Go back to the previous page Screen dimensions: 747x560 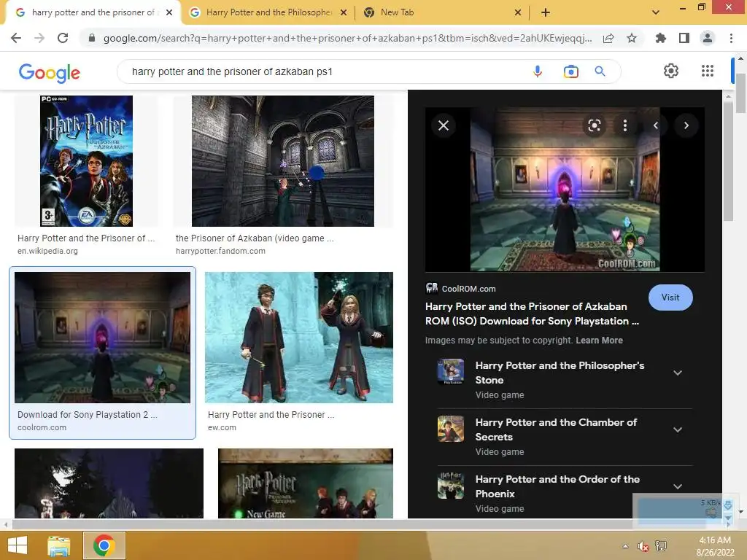tap(16, 38)
